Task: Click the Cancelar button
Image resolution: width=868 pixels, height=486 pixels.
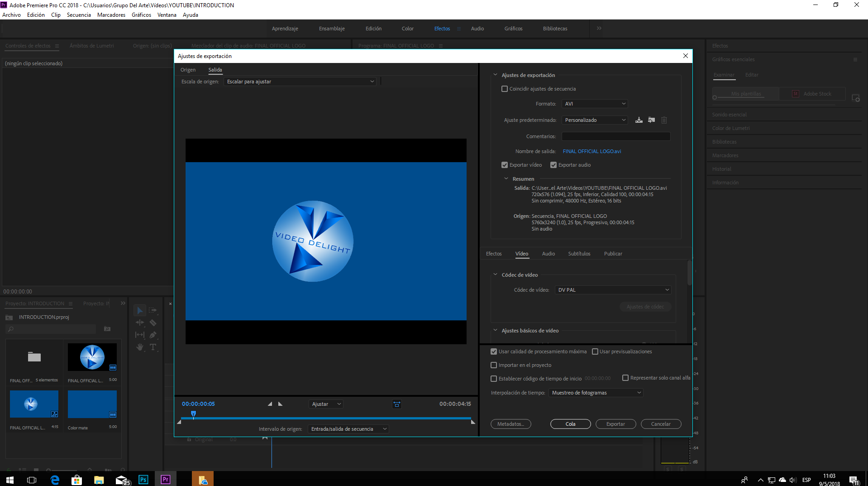Action: [x=661, y=424]
